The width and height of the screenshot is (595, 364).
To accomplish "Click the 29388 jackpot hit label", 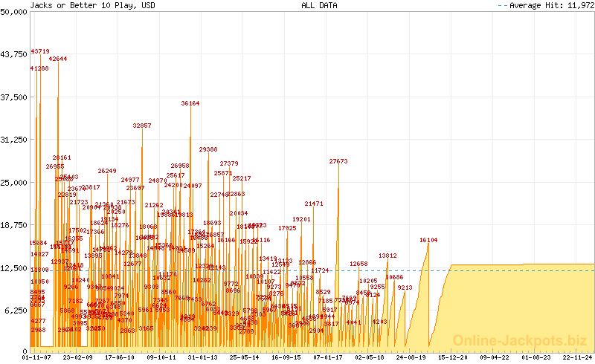I will (208, 149).
